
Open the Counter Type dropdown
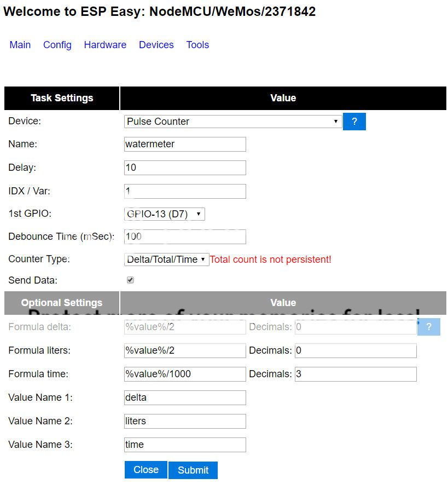click(x=166, y=260)
